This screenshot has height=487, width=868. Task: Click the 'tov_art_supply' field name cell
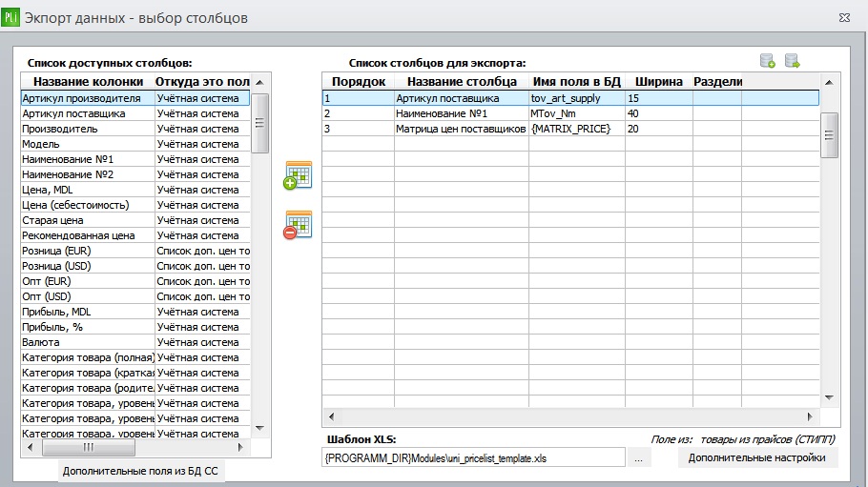pyautogui.click(x=577, y=98)
